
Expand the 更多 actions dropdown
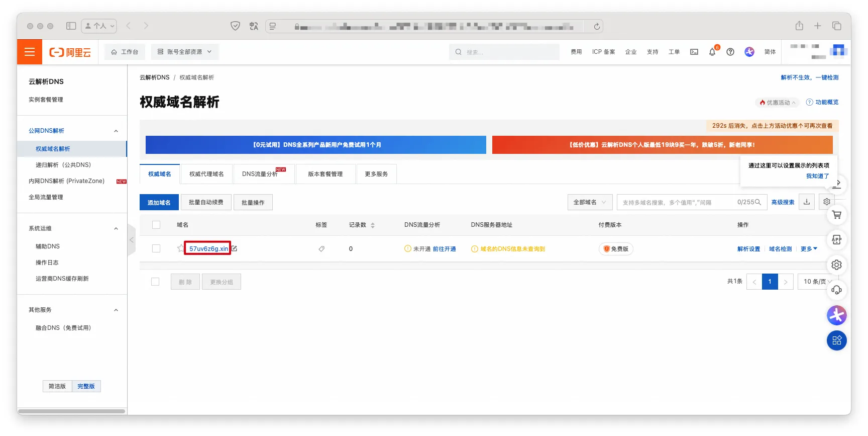pos(809,249)
